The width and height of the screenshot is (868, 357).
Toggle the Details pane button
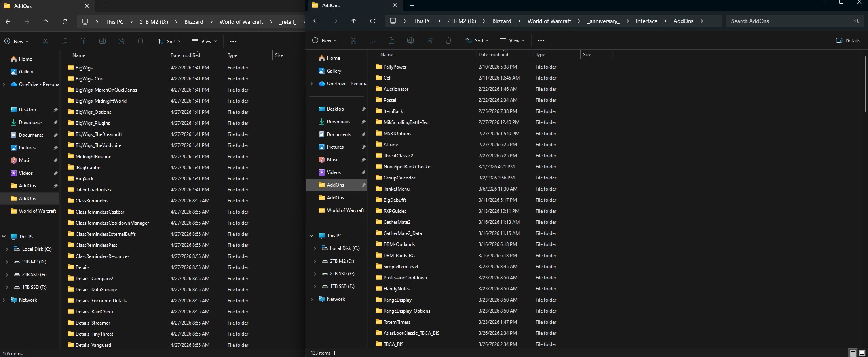coord(847,40)
